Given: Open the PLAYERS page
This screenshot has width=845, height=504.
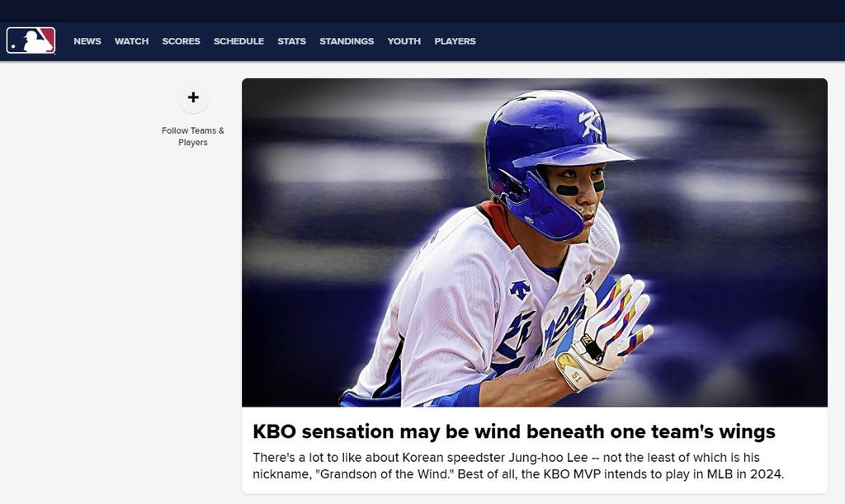Looking at the screenshot, I should [455, 41].
